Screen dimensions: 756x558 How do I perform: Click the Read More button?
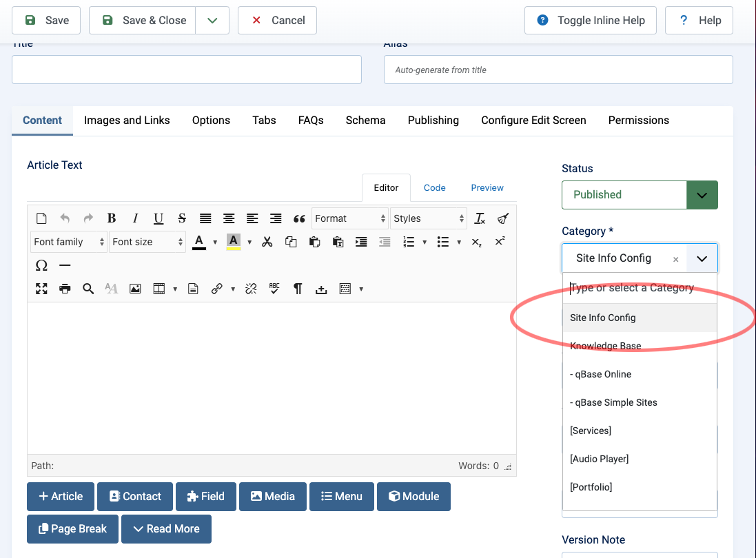(x=166, y=528)
